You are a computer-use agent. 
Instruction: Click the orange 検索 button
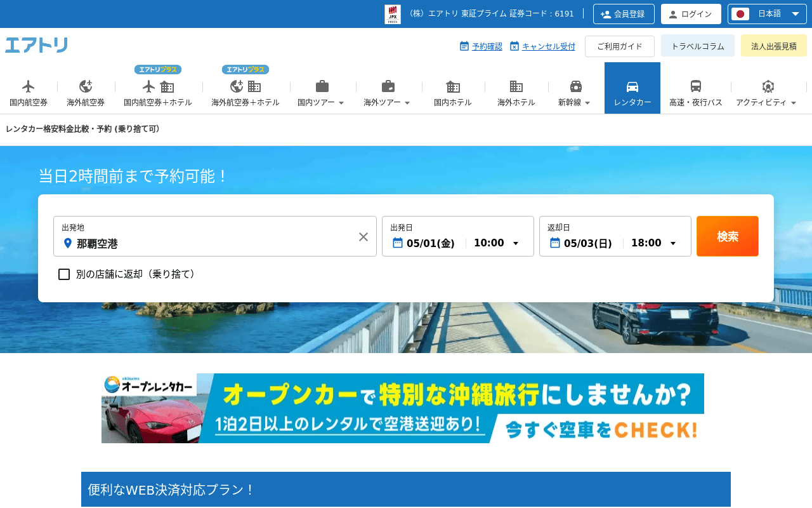tap(728, 236)
